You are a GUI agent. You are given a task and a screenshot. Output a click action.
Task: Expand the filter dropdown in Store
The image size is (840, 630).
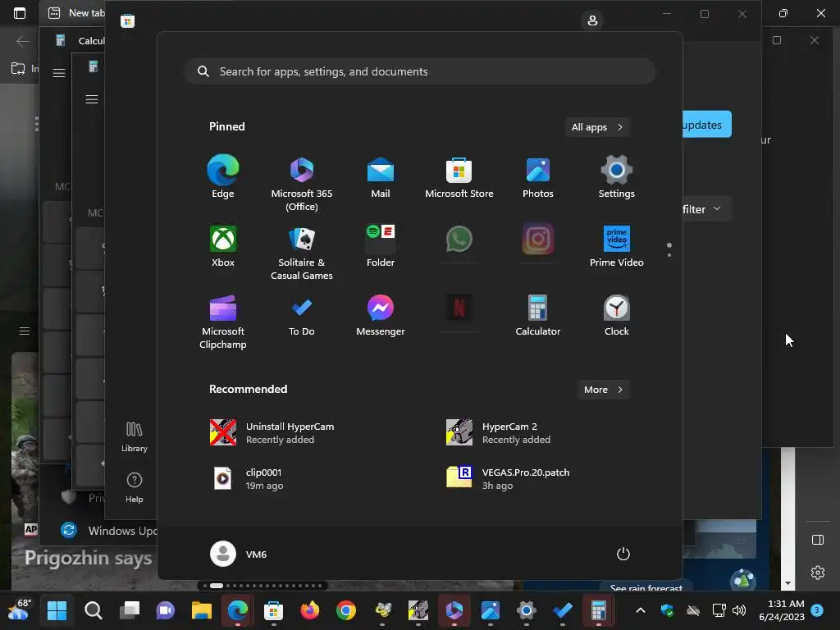tap(707, 209)
